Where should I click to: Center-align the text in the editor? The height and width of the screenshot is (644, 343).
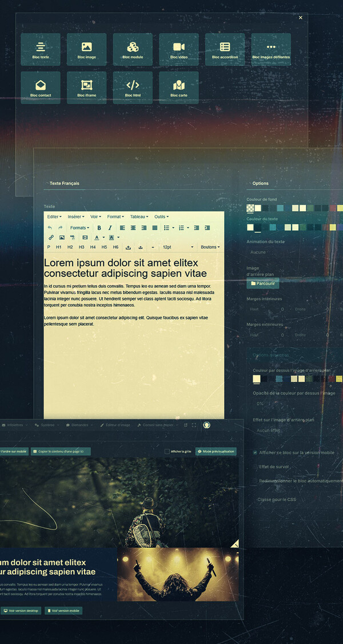(133, 228)
